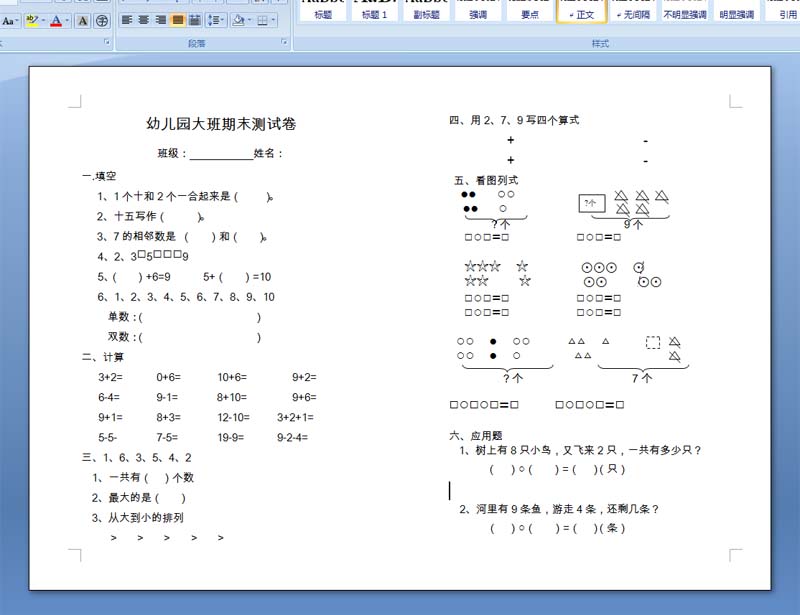Apply the 副标题 style

[x=426, y=11]
